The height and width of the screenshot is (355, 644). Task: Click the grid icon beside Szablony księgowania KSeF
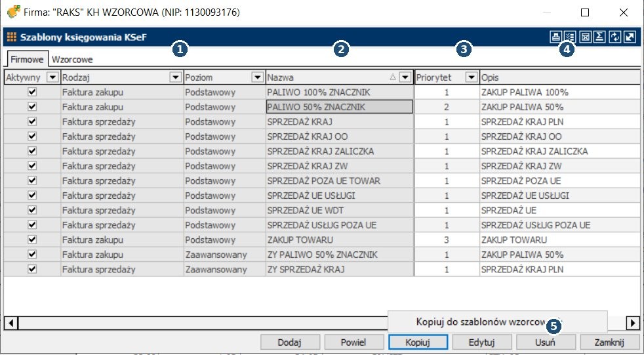(x=12, y=37)
